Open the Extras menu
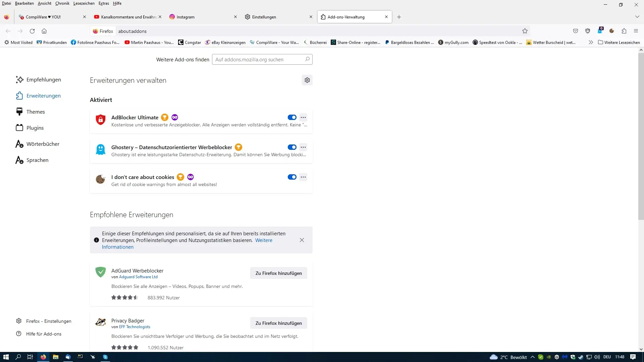Viewport: 644px width, 362px height. point(104,3)
